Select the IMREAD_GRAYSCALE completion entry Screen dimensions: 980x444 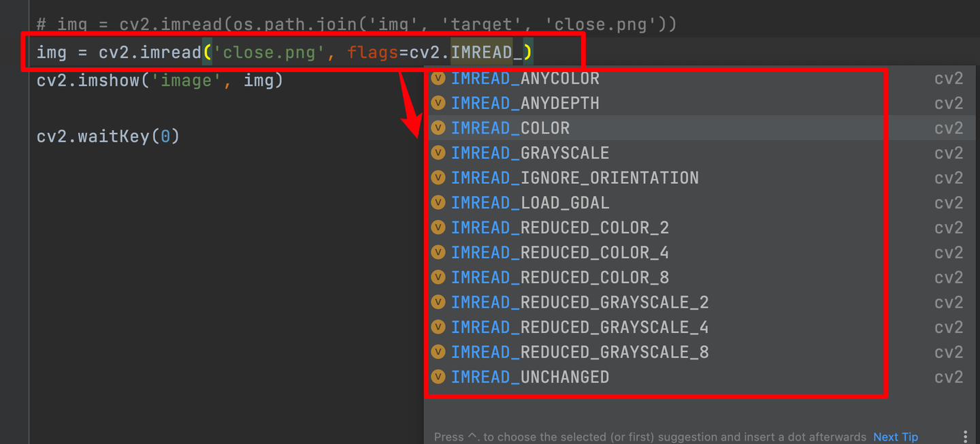[x=530, y=153]
